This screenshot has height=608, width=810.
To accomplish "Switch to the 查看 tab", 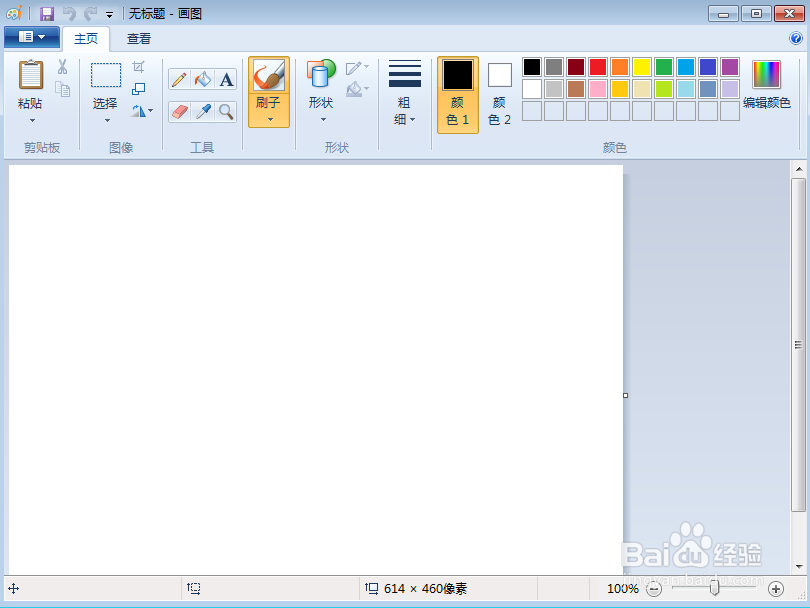I will click(139, 39).
